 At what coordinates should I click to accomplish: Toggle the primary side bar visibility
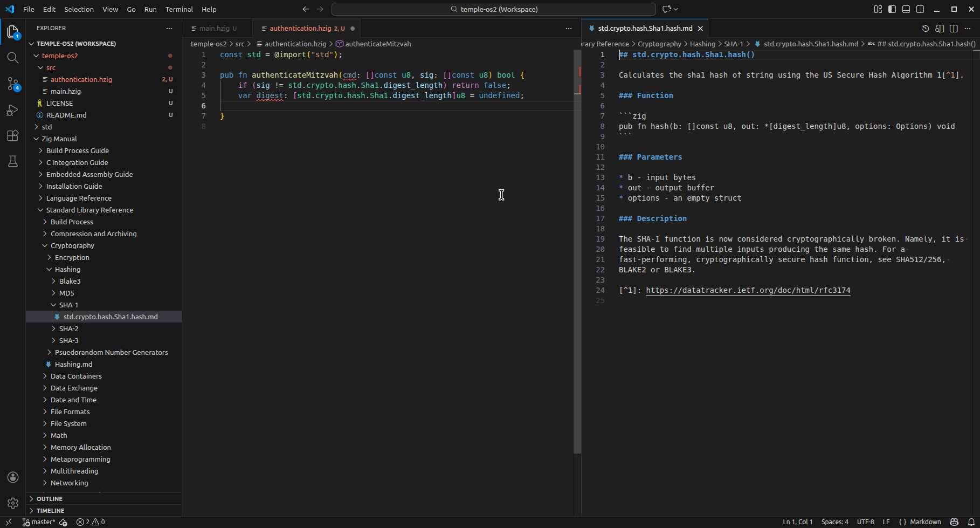coord(892,9)
